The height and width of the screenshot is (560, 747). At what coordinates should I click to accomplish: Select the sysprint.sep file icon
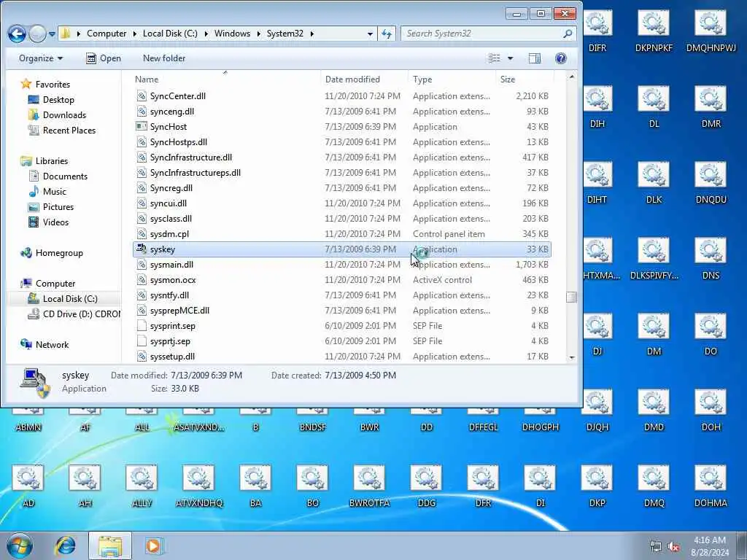(x=142, y=325)
